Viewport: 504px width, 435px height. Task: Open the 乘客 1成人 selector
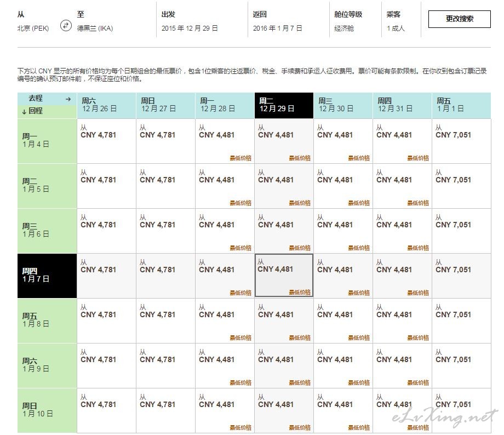pyautogui.click(x=396, y=21)
